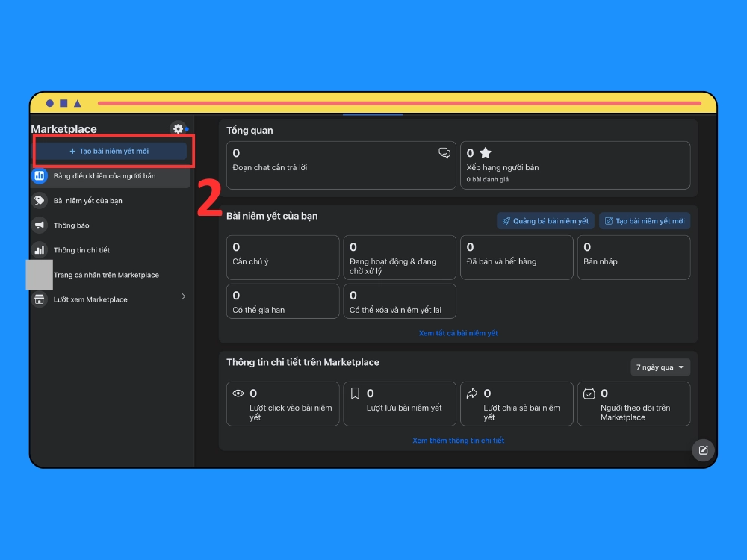
Task: Click the followers icon for Marketplace followers
Action: (x=589, y=393)
